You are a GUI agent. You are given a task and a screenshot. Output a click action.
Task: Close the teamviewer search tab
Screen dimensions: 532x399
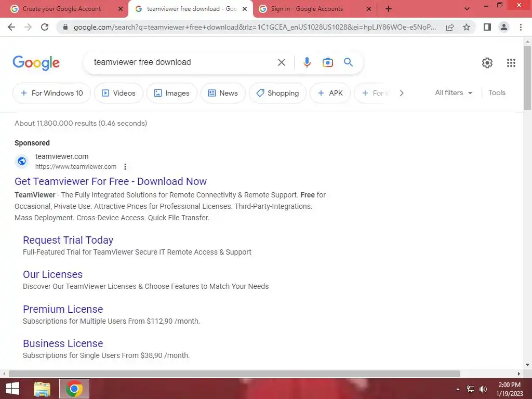point(245,9)
